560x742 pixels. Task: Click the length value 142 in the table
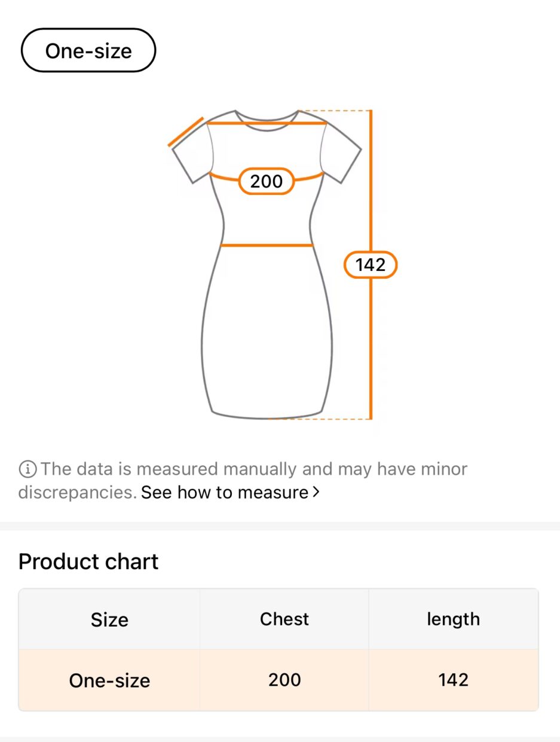click(x=453, y=680)
